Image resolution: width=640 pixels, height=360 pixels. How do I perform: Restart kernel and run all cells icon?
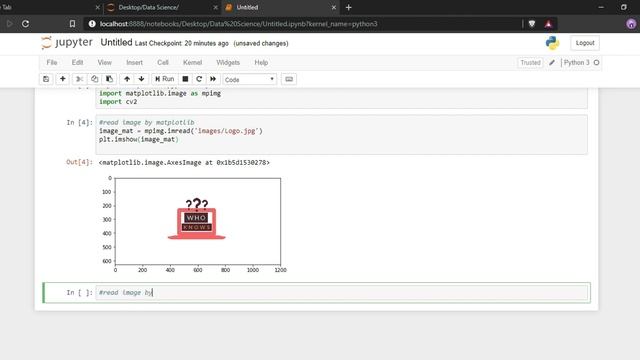coord(213,79)
